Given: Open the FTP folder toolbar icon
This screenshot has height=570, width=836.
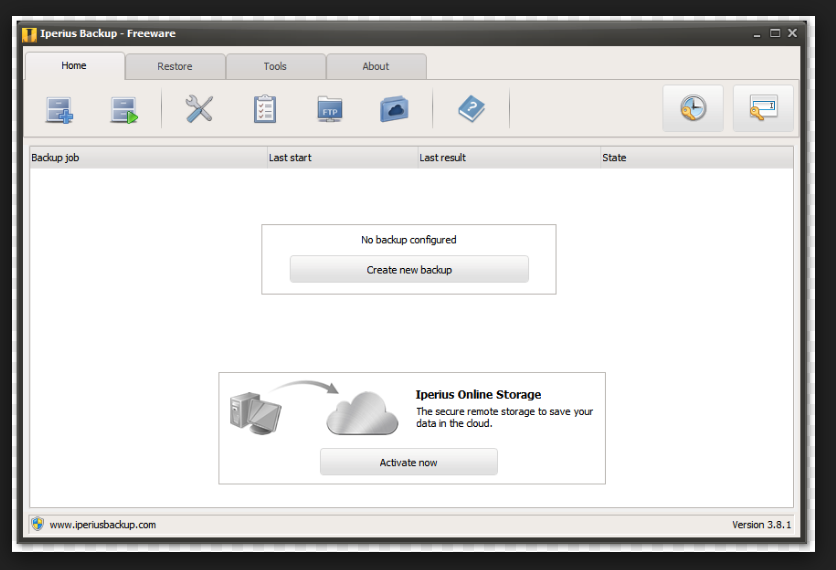Looking at the screenshot, I should tap(330, 109).
